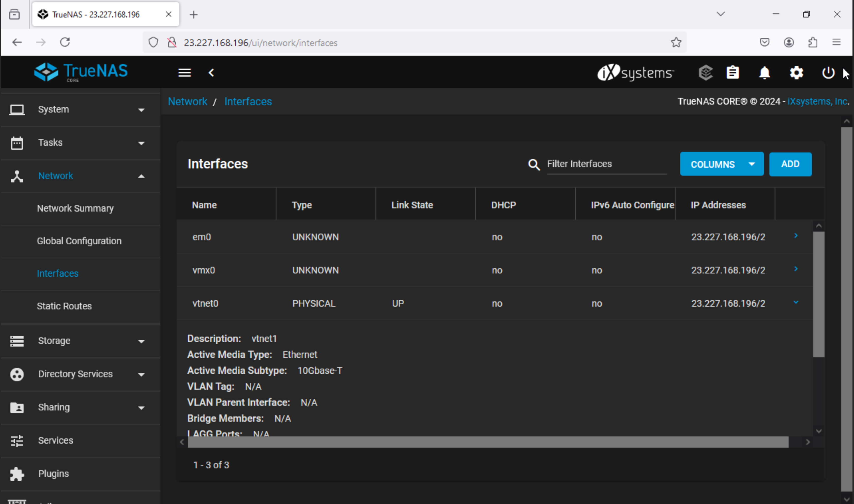Open the power menu icon
The height and width of the screenshot is (504, 854).
click(828, 73)
